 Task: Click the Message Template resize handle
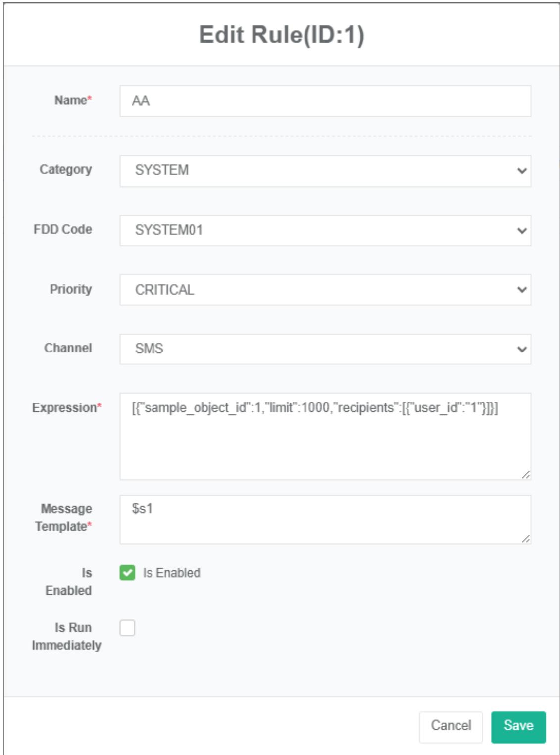526,539
